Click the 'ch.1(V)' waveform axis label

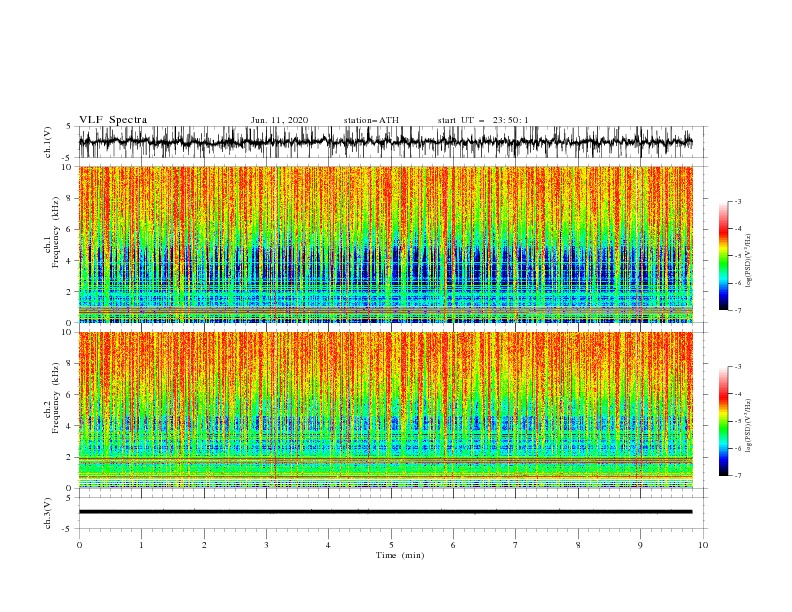[x=48, y=142]
